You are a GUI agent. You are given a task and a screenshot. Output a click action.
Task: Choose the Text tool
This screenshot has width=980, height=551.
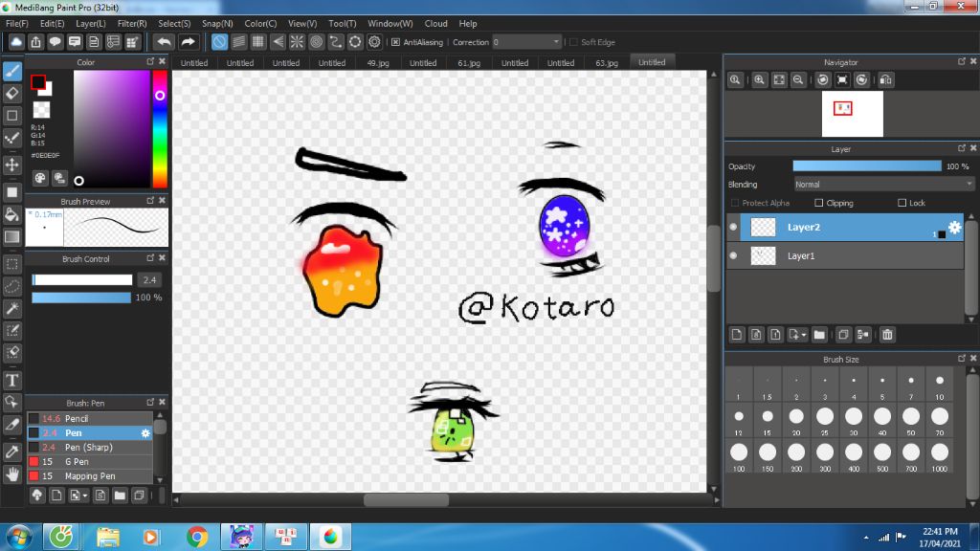[12, 380]
